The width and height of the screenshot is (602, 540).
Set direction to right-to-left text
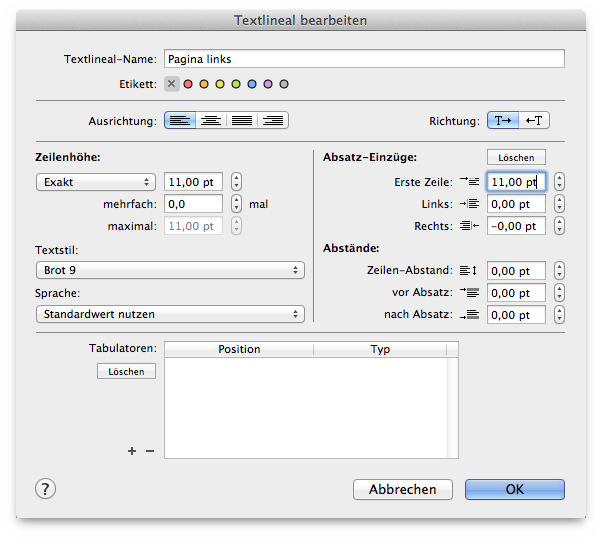pyautogui.click(x=535, y=121)
